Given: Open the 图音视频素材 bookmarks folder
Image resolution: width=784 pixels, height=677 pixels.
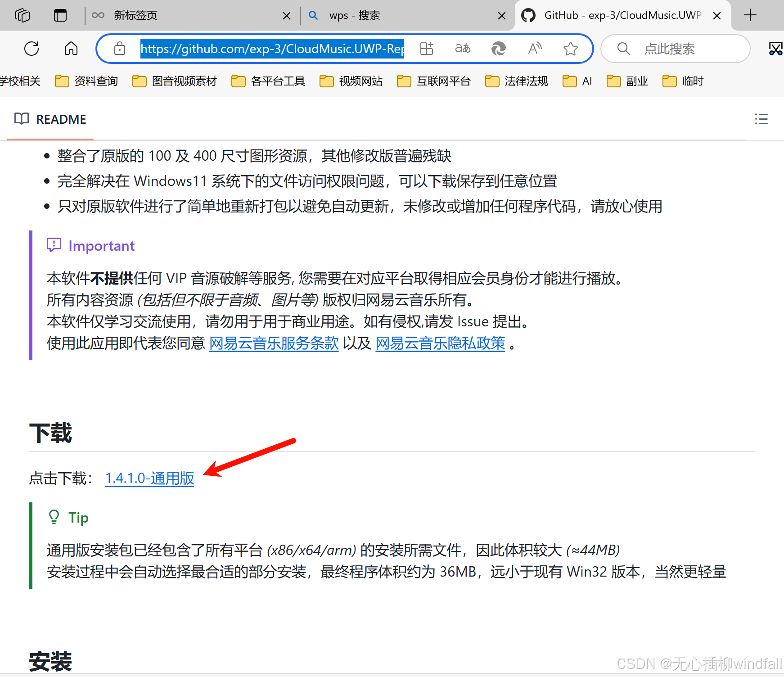Looking at the screenshot, I should (175, 81).
